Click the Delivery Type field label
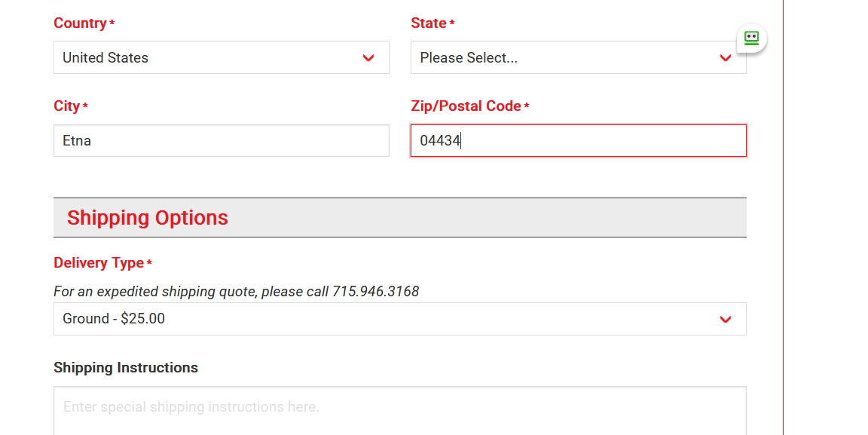The height and width of the screenshot is (435, 868). [99, 262]
